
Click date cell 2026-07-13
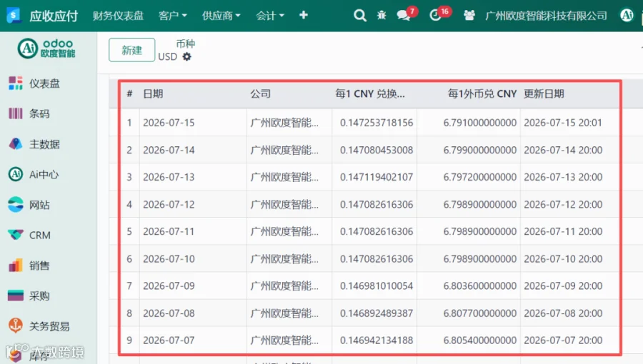169,177
